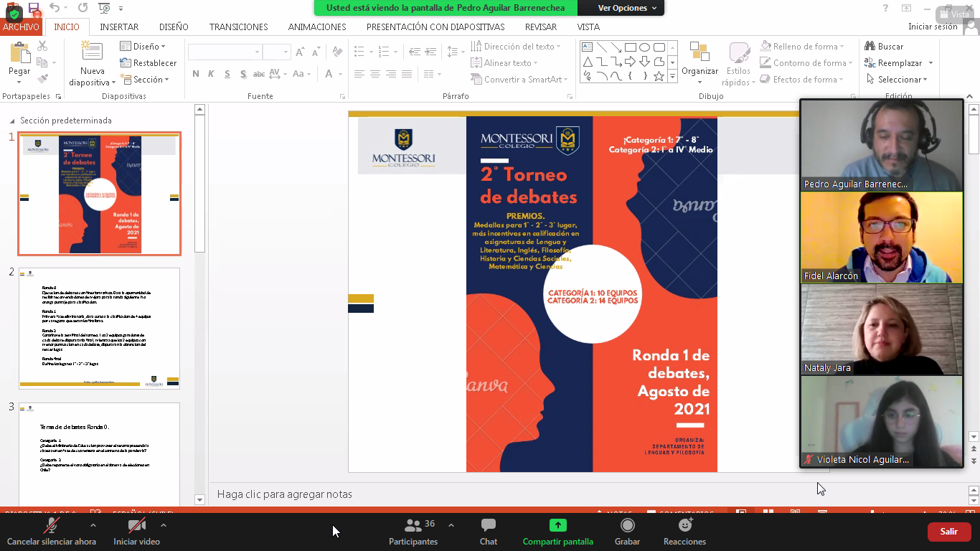Click the Restablecer slide button
980x551 pixels.
point(149,63)
